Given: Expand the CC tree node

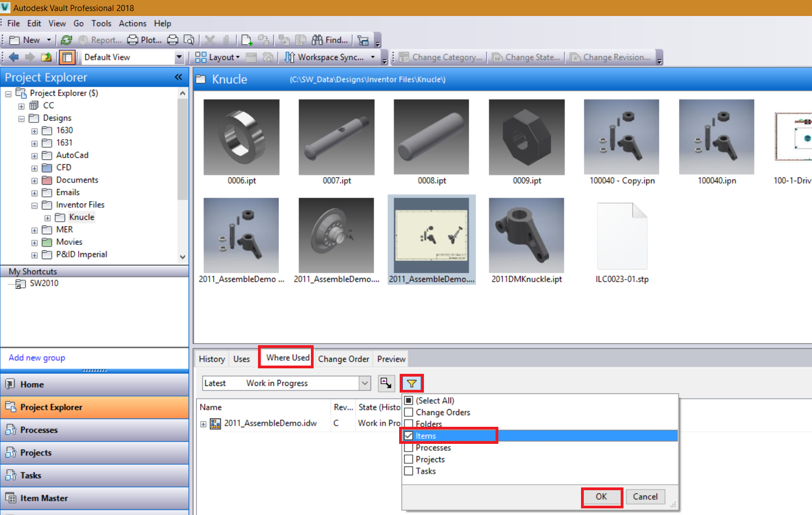Looking at the screenshot, I should [x=21, y=106].
